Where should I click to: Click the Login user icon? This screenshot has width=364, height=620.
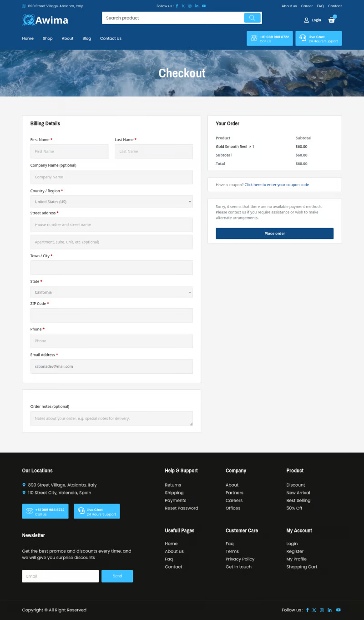[307, 20]
